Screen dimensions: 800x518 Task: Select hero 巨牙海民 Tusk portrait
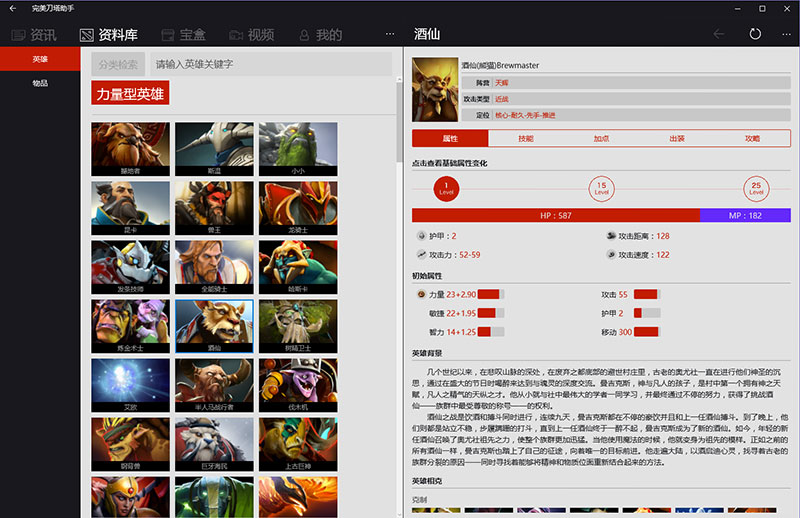214,445
